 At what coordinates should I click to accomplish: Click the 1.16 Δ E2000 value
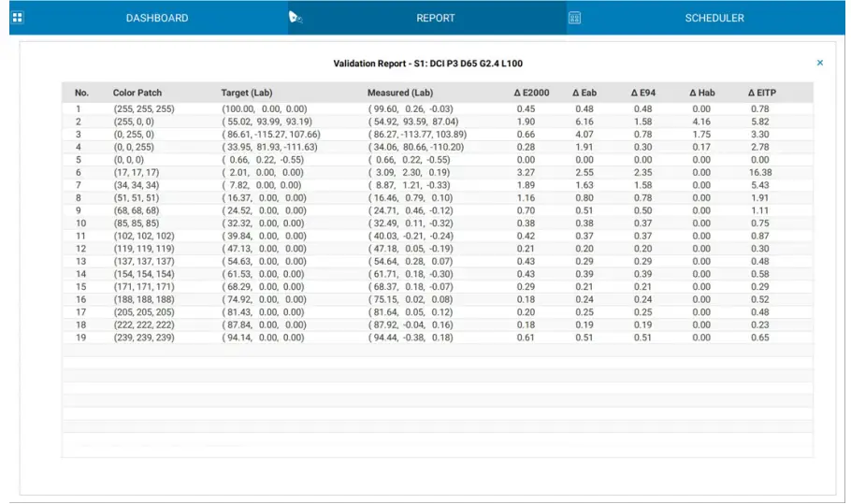(x=526, y=198)
